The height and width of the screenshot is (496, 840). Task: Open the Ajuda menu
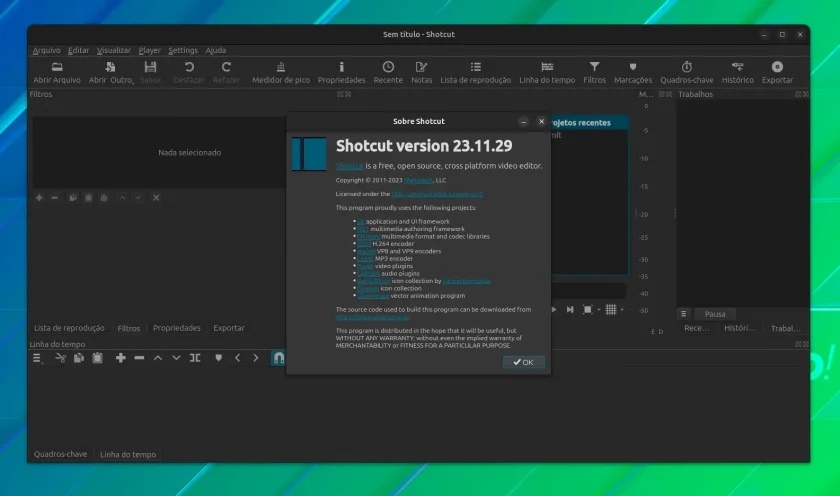click(x=216, y=50)
